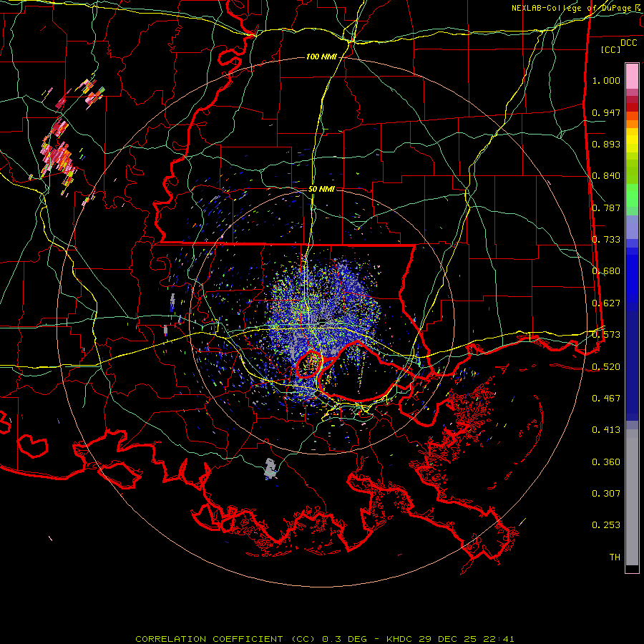Screen dimensions: 644x644
Task: Click the DCC label above the color scale
Action: coord(628,42)
